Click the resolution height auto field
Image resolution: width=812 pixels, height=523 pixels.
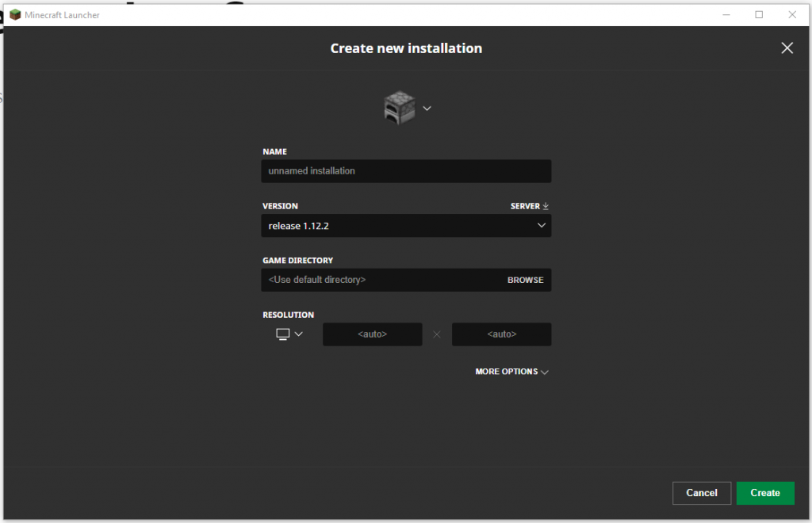[x=501, y=334]
